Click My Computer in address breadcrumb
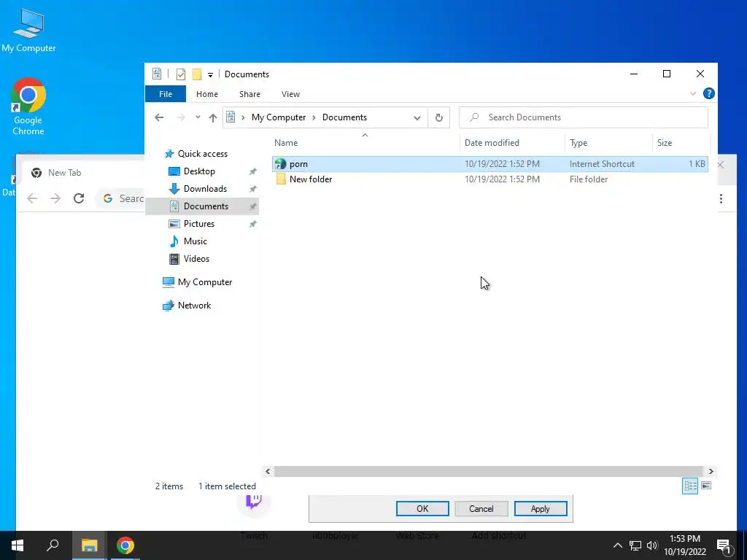The width and height of the screenshot is (747, 560). point(278,117)
